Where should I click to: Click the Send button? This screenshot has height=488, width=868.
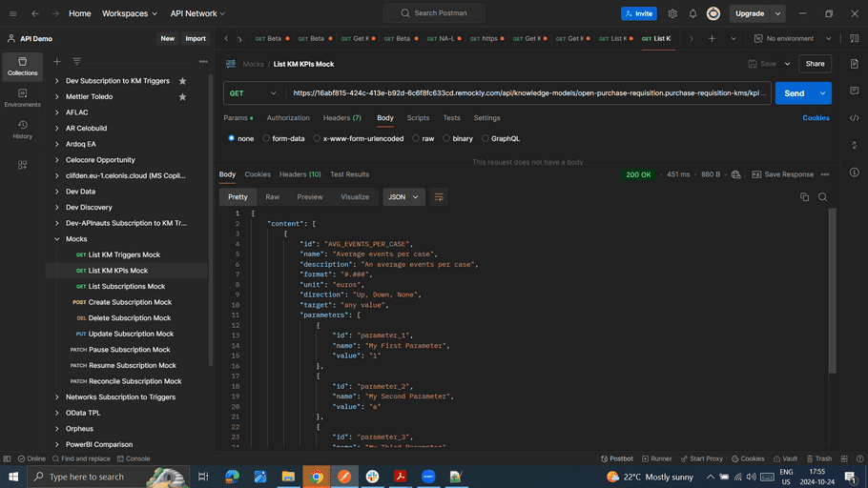click(794, 93)
